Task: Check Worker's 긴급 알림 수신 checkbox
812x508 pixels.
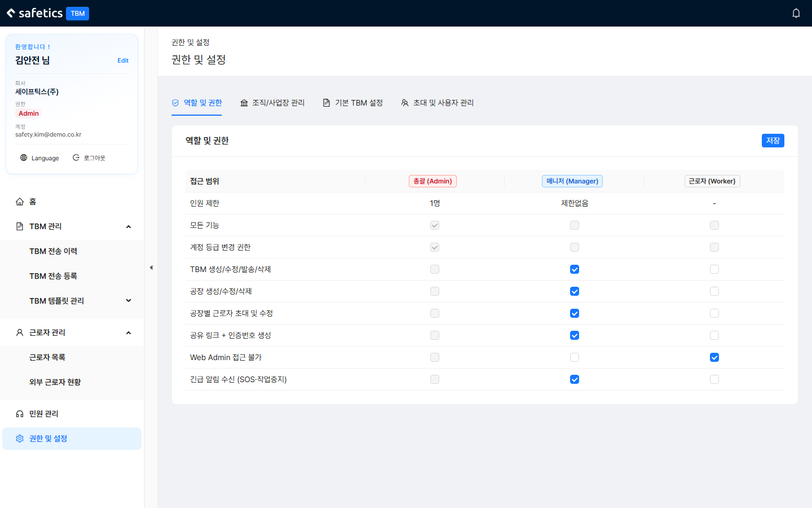Action: (714, 379)
